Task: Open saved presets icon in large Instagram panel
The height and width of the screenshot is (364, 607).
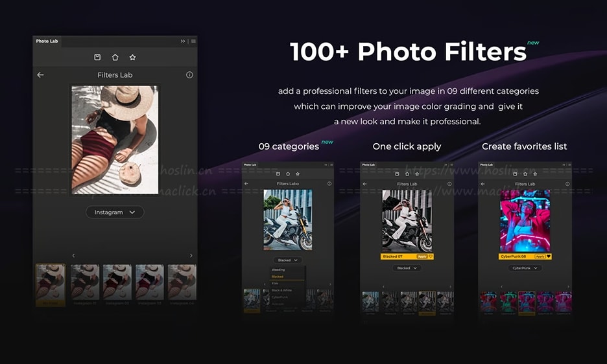Action: 97,57
